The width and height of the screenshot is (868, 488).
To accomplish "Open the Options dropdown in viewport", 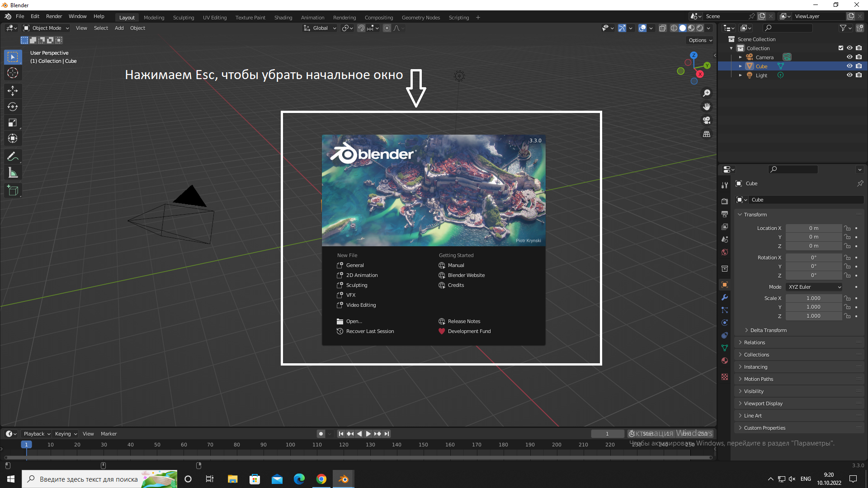I will 700,40.
